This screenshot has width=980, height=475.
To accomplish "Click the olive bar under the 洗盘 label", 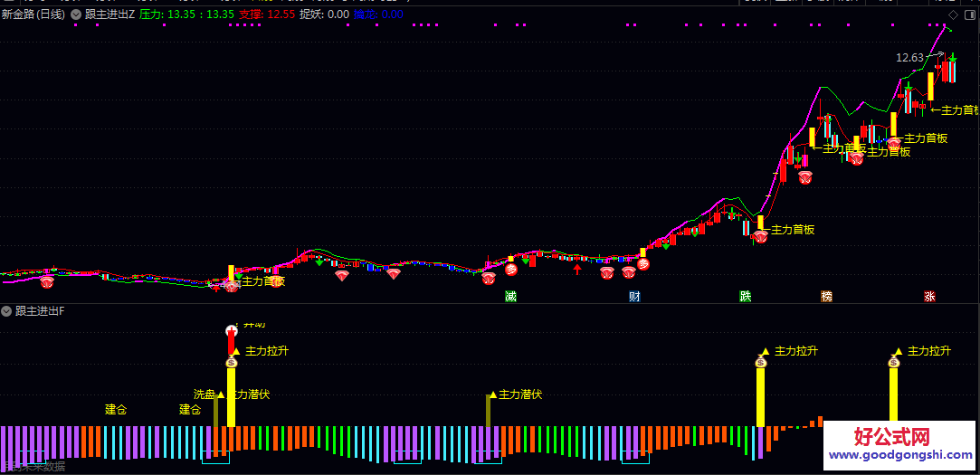I will tap(215, 411).
